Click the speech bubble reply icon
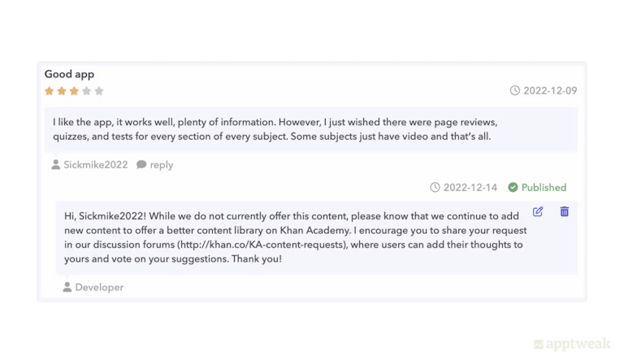The width and height of the screenshot is (624, 364). click(x=141, y=164)
